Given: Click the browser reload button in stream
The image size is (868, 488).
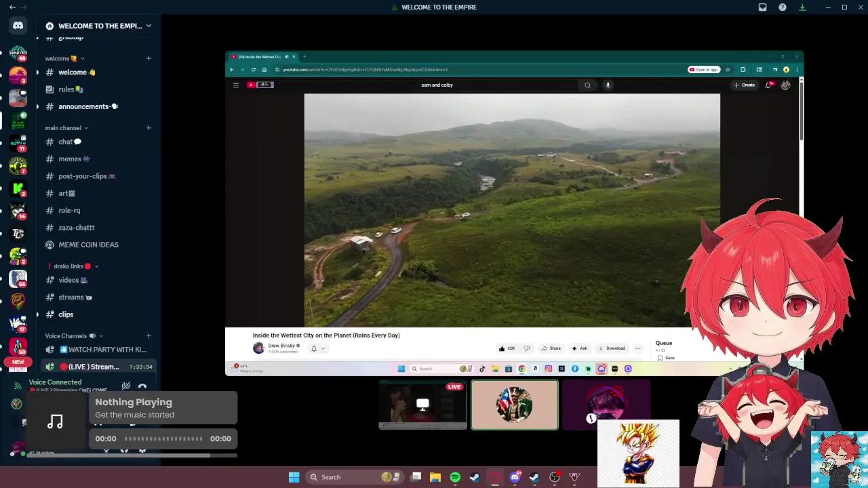Looking at the screenshot, I should 254,69.
